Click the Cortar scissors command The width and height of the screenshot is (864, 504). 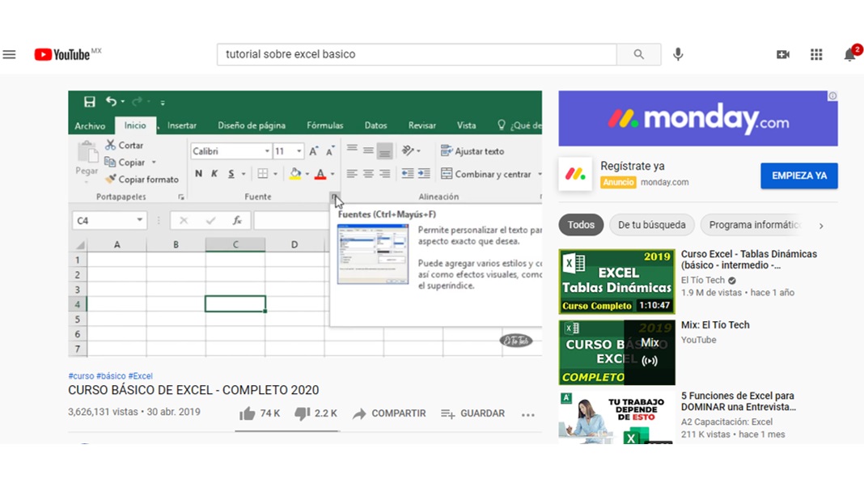pyautogui.click(x=125, y=145)
